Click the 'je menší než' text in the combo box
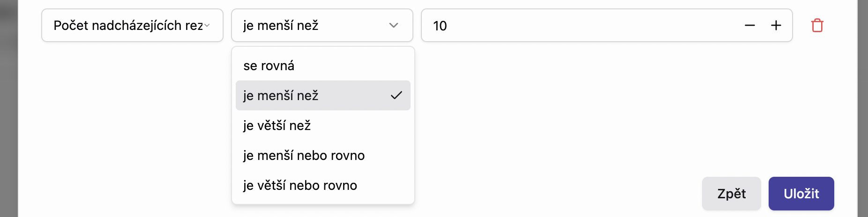 [x=281, y=25]
